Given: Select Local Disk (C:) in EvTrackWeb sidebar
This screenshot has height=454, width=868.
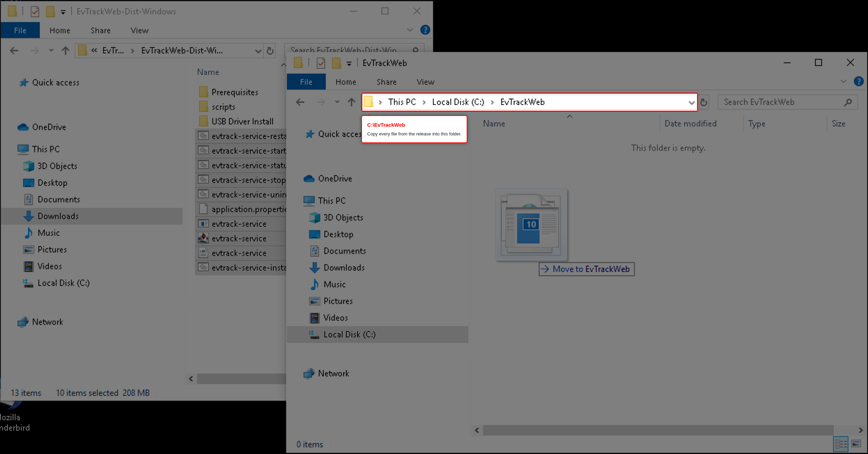Looking at the screenshot, I should [378, 335].
